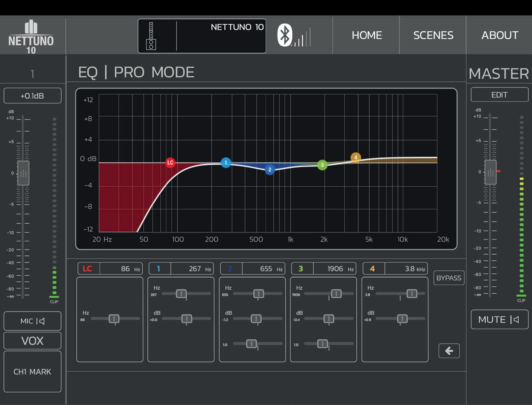Adjust band 4 dB gain slider
This screenshot has width=532, height=405.
402,319
